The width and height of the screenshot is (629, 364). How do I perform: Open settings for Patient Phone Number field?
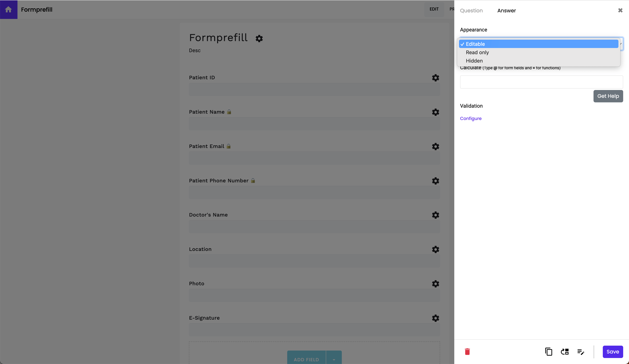(x=435, y=181)
